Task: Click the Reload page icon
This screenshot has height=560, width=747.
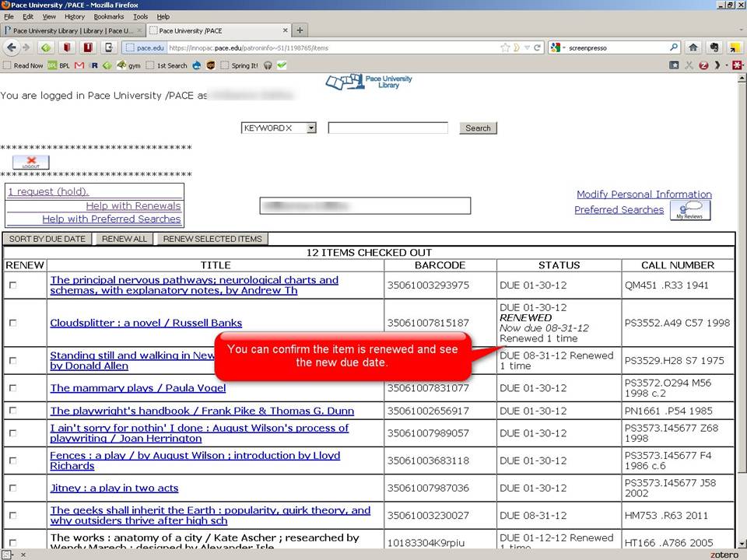Action: 538,47
